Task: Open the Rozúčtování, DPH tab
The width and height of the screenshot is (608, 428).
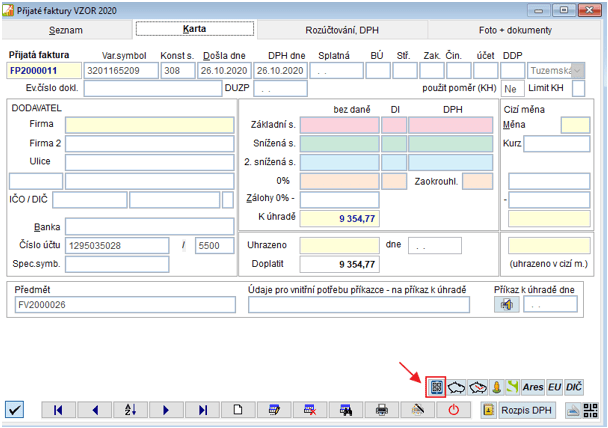Action: pyautogui.click(x=342, y=30)
